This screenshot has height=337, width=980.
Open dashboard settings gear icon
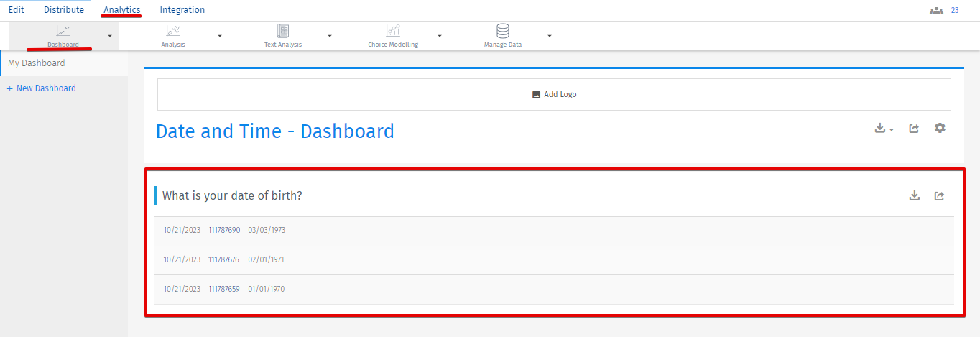(x=940, y=128)
